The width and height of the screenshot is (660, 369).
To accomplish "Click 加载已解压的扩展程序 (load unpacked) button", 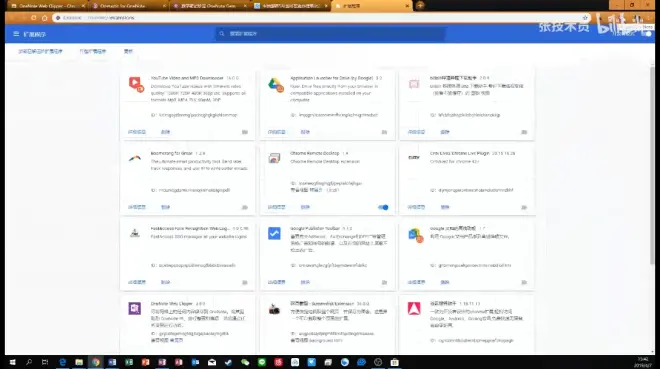I will tap(40, 51).
